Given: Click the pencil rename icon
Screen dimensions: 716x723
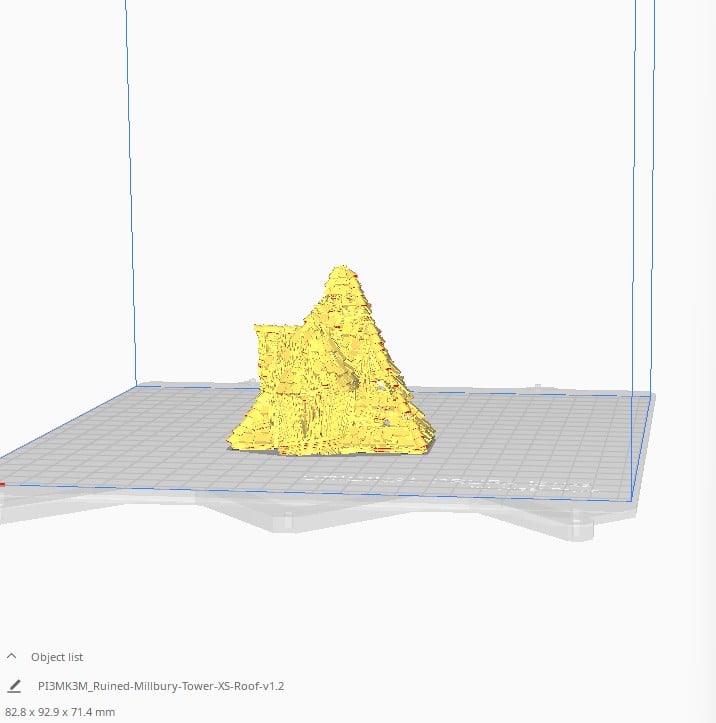Looking at the screenshot, I should [x=14, y=686].
